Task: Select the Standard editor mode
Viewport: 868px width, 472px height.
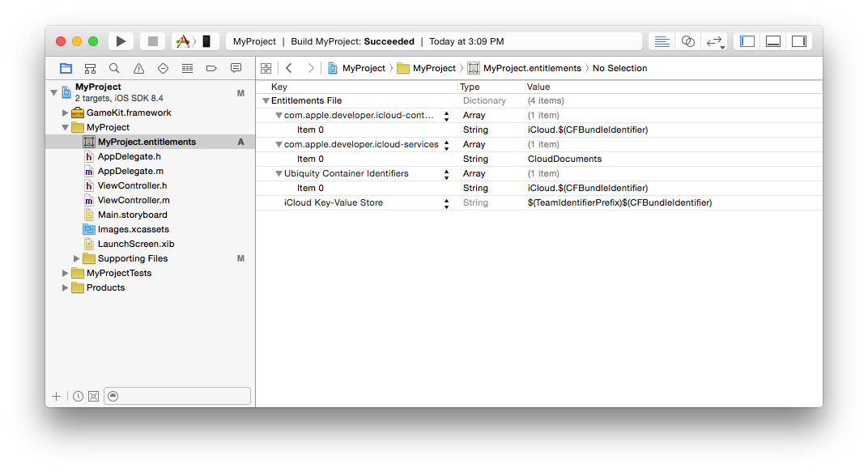Action: (662, 41)
